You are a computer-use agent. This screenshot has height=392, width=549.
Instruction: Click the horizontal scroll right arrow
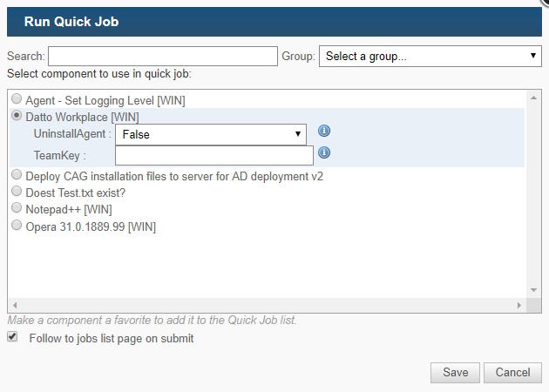pos(518,305)
